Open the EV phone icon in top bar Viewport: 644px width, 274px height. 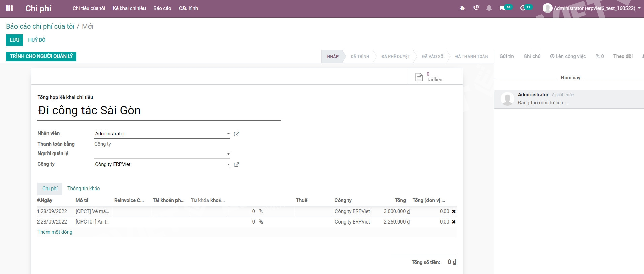pos(476,8)
